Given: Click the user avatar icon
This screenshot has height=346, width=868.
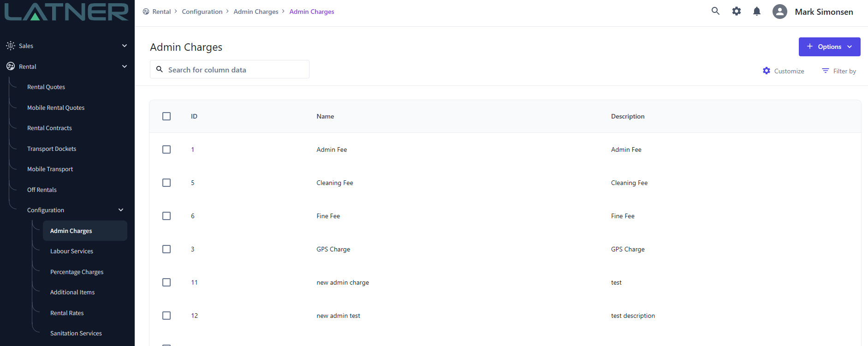Looking at the screenshot, I should (779, 12).
